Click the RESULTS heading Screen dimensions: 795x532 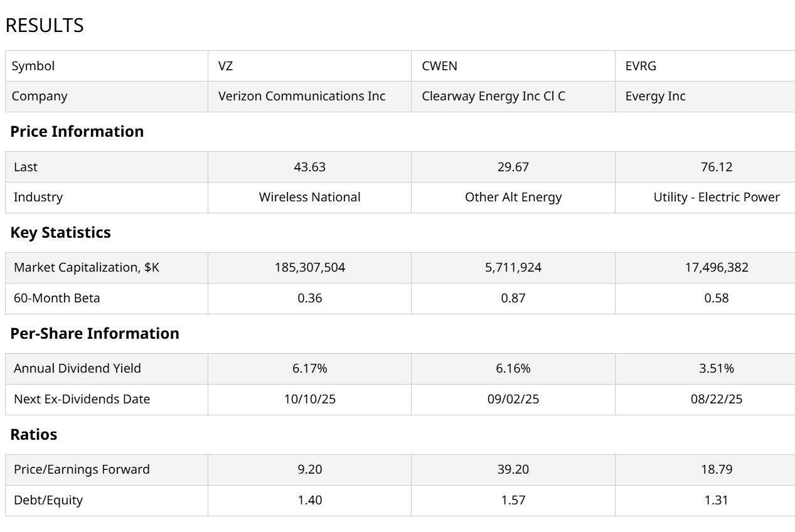(44, 26)
